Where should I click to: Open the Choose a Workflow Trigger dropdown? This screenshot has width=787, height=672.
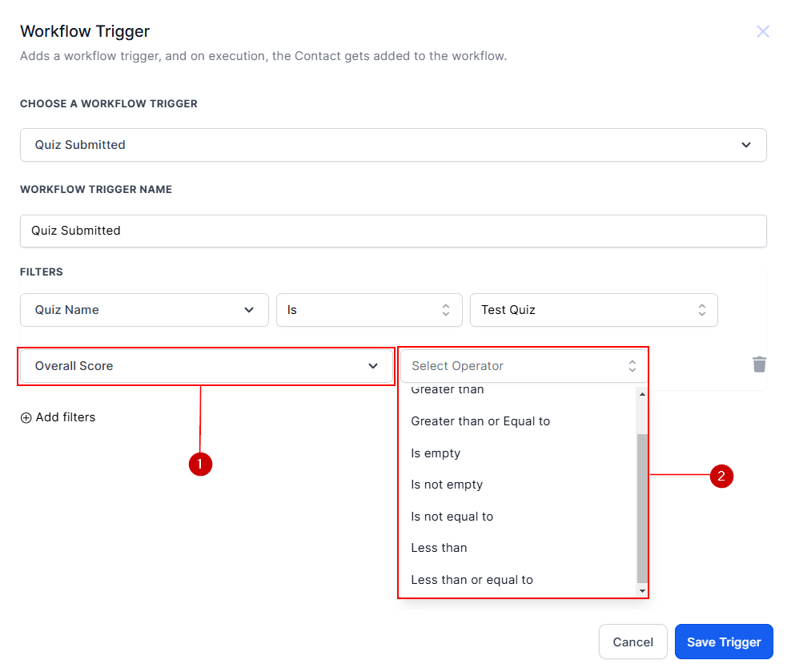392,145
